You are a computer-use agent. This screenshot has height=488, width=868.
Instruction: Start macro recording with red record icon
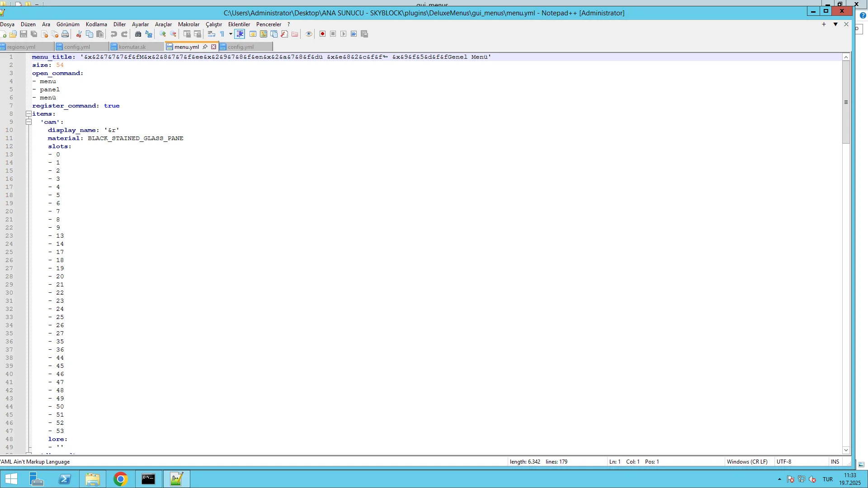pos(323,34)
